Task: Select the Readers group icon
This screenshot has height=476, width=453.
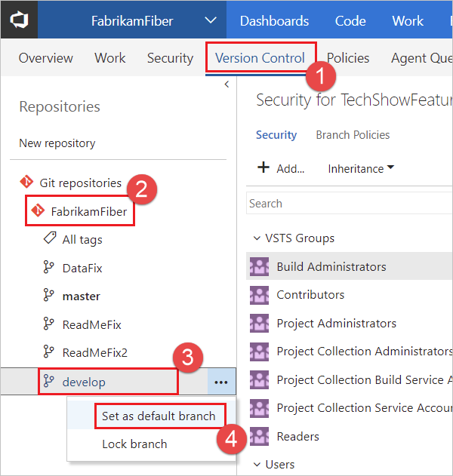Action: click(x=259, y=436)
